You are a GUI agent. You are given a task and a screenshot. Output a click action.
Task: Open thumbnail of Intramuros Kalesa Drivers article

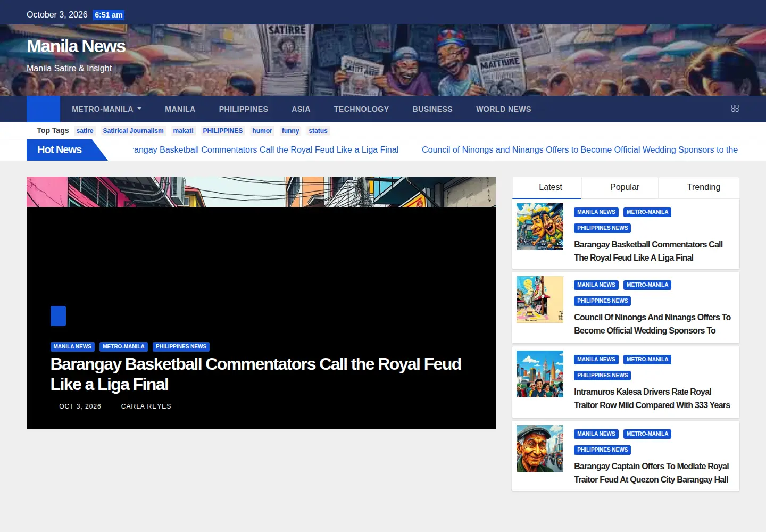(x=540, y=374)
